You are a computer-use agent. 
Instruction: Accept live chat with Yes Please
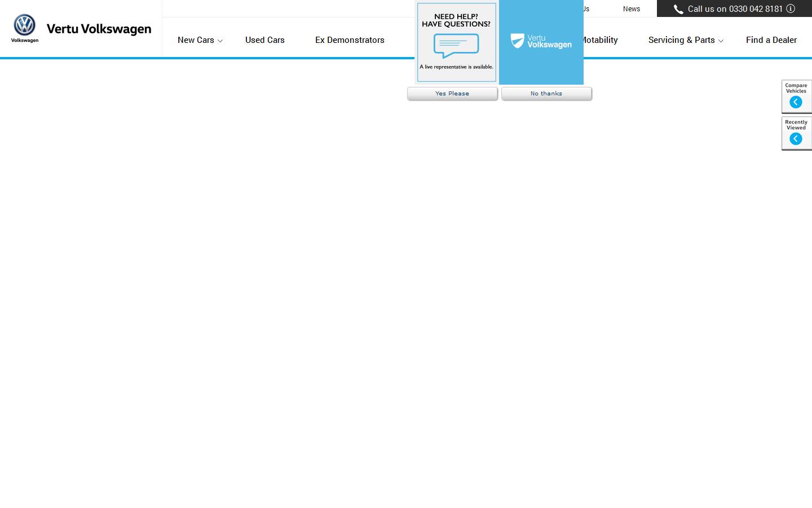(x=452, y=94)
